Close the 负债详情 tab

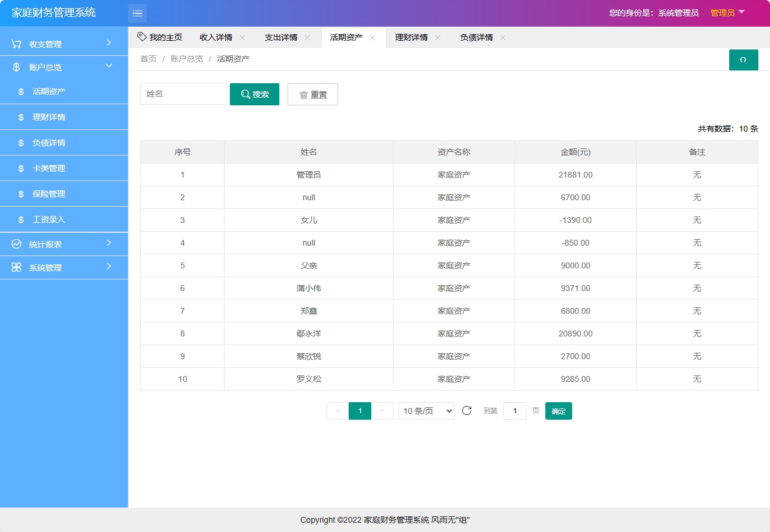pyautogui.click(x=502, y=37)
